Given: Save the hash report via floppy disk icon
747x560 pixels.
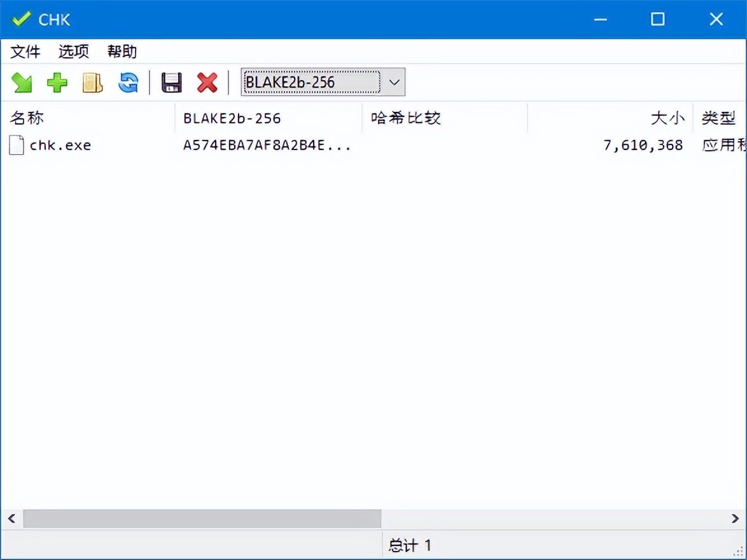Looking at the screenshot, I should 170,82.
